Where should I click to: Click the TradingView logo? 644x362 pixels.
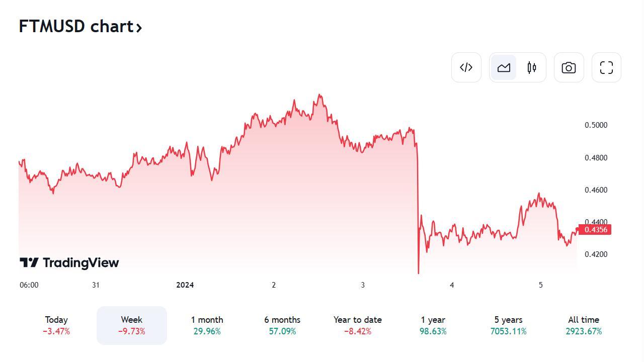[x=69, y=262]
